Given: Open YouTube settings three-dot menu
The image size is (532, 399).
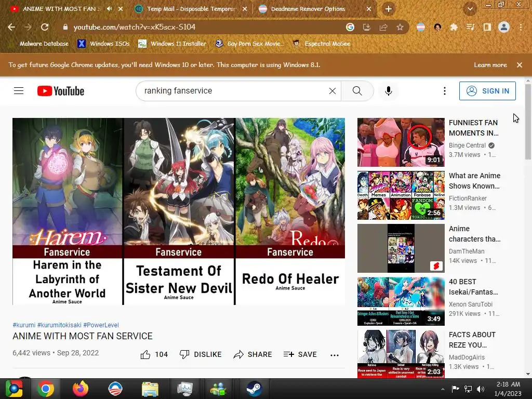Looking at the screenshot, I should click(x=445, y=91).
